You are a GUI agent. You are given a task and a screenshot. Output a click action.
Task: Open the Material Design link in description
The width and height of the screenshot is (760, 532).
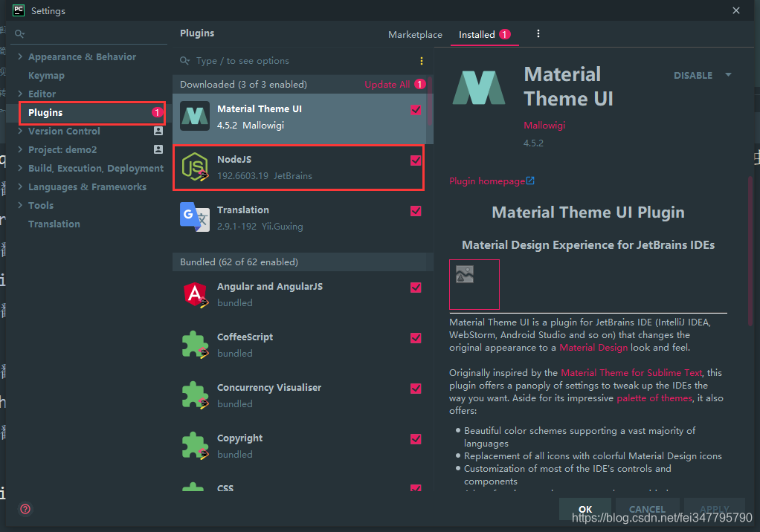point(593,348)
